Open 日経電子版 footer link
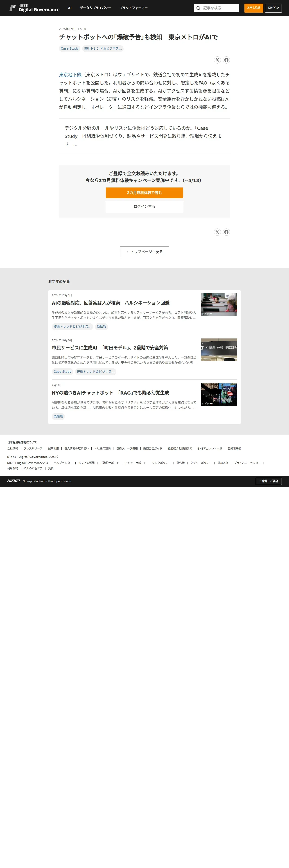Screen dimensions: 289x868 (x=235, y=448)
